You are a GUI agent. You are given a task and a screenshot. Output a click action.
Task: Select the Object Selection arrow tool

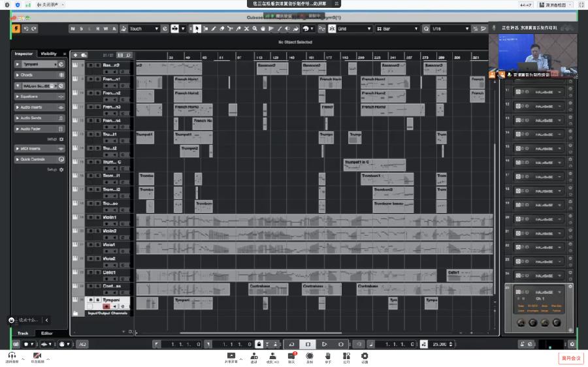pyautogui.click(x=197, y=29)
